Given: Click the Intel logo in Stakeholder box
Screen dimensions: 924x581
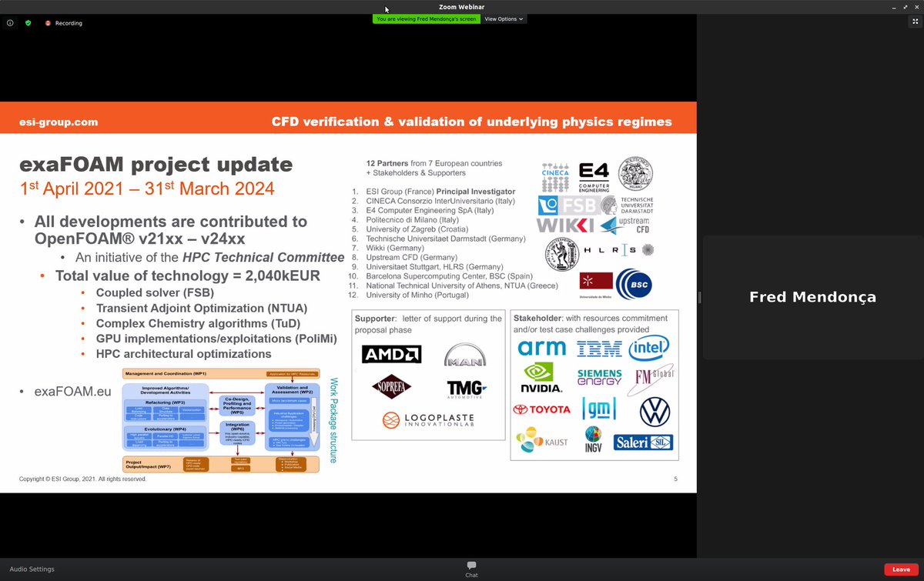Looking at the screenshot, I should tap(648, 349).
